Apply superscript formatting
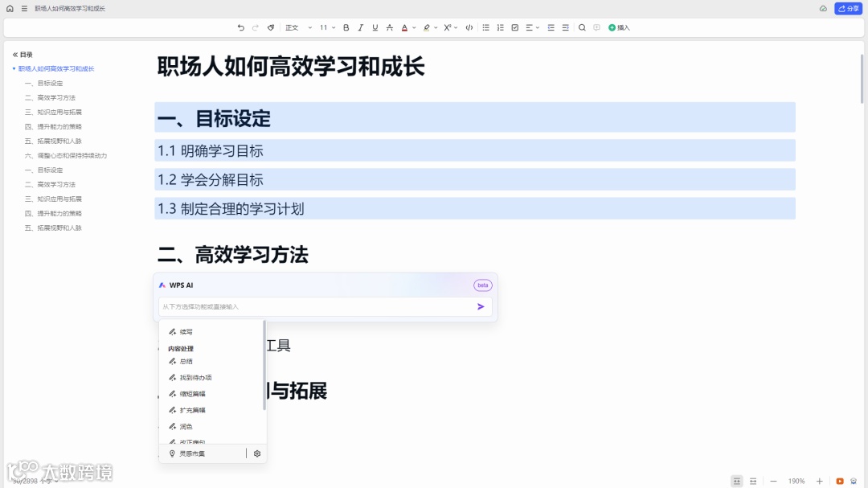 (448, 27)
